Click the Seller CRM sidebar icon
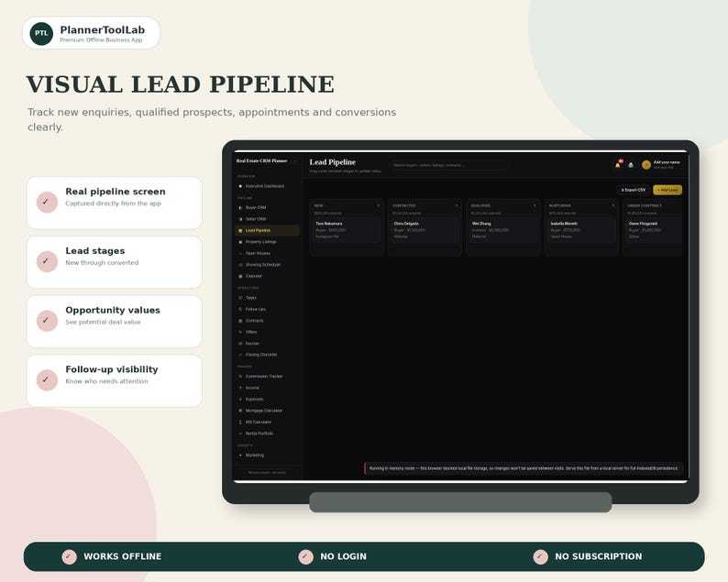728x582 pixels. coord(240,219)
